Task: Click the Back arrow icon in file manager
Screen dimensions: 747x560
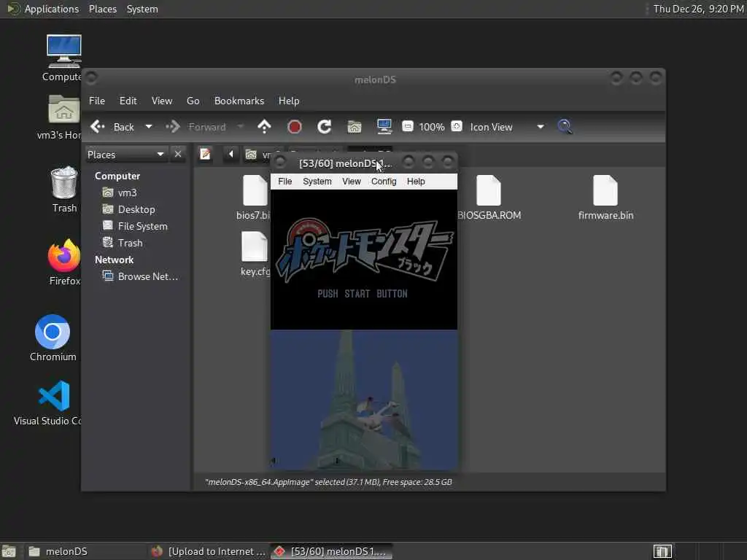Action: tap(98, 127)
